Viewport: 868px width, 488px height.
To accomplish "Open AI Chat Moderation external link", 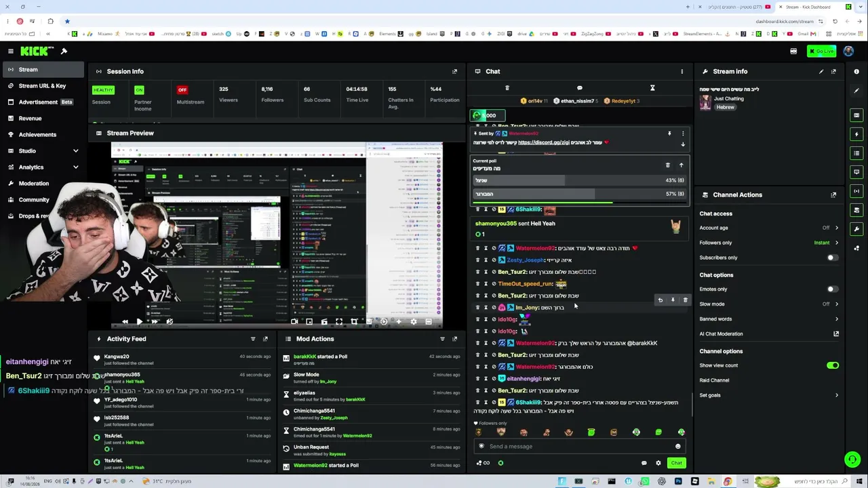I will 836,333.
